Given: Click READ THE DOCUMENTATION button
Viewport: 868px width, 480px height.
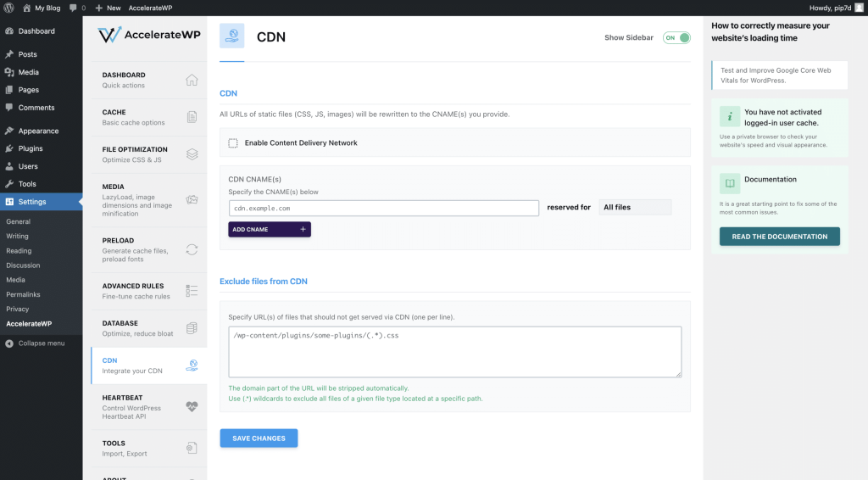Looking at the screenshot, I should tap(780, 237).
